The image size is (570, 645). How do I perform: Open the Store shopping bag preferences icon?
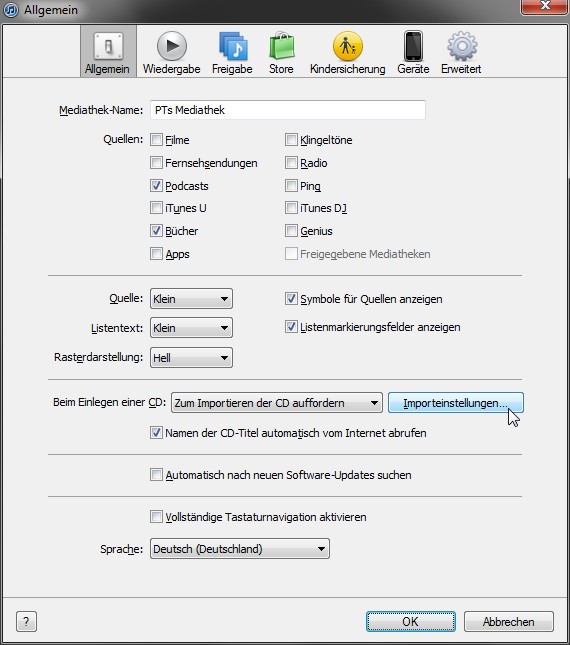point(281,46)
